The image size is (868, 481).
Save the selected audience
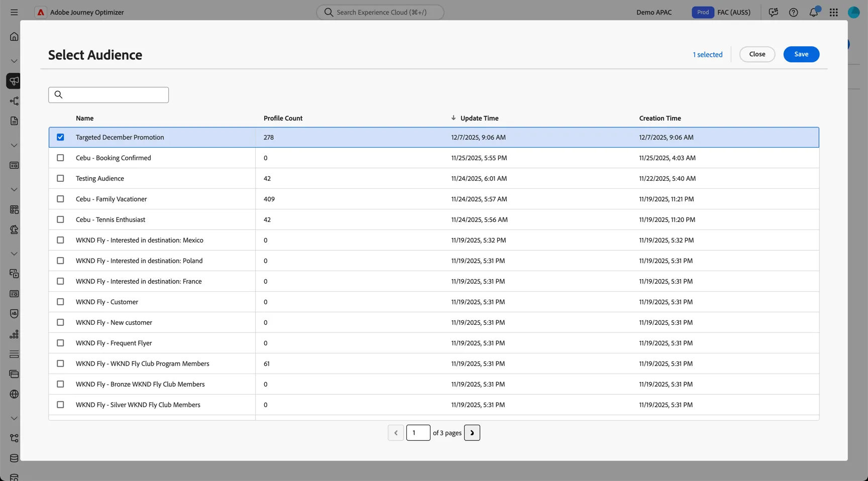801,54
